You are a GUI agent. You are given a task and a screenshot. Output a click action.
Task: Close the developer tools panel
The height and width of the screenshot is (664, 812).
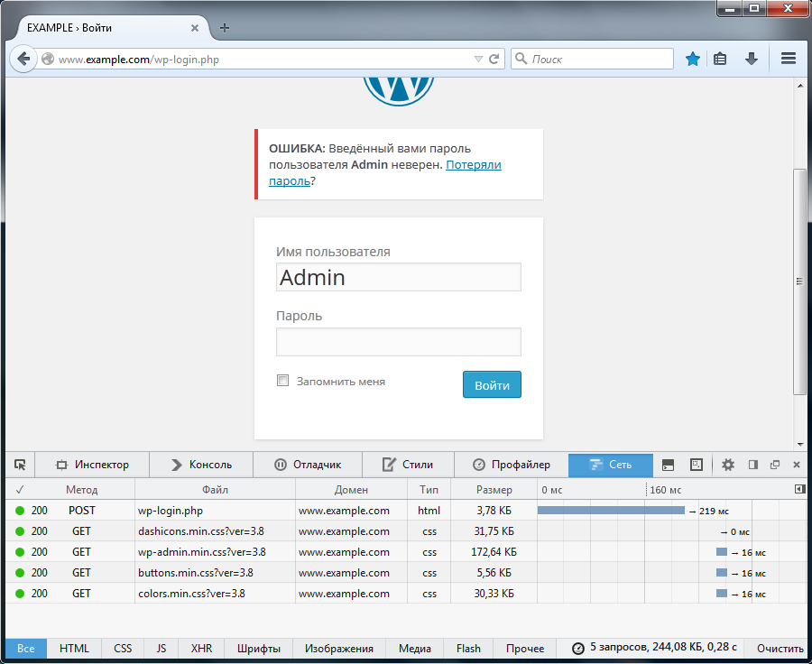797,465
